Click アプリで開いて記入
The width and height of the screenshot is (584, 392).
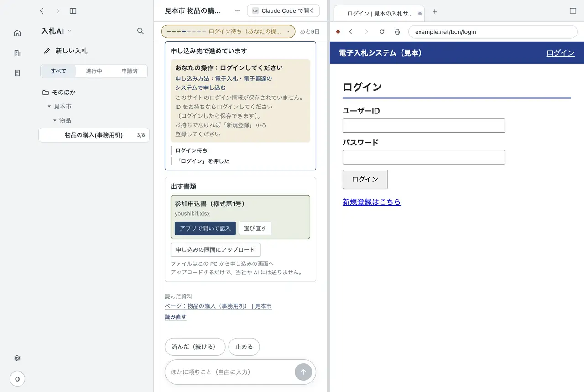[x=205, y=228]
